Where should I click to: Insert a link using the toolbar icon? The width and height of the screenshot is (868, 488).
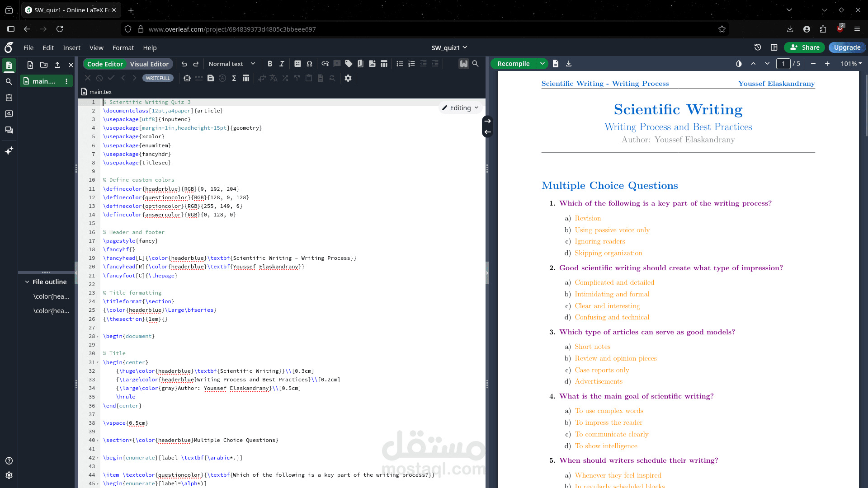point(325,64)
